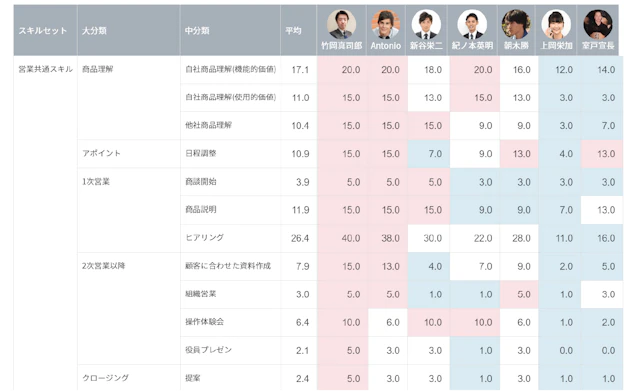Click 紀ノ本英明's profile photo

click(472, 24)
